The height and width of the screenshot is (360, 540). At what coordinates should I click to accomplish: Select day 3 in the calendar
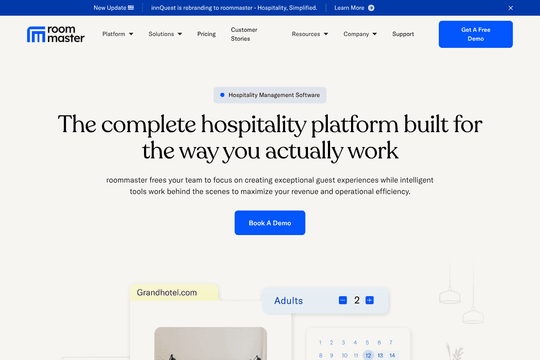click(x=343, y=342)
